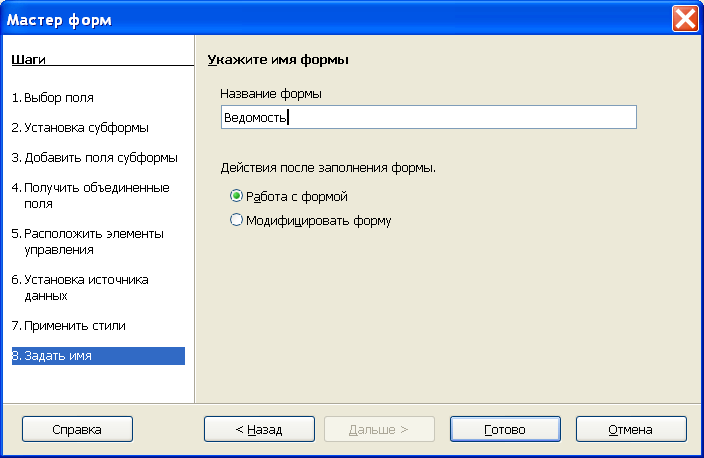Finish the wizard with 'Готово'
The width and height of the screenshot is (704, 458).
(505, 429)
